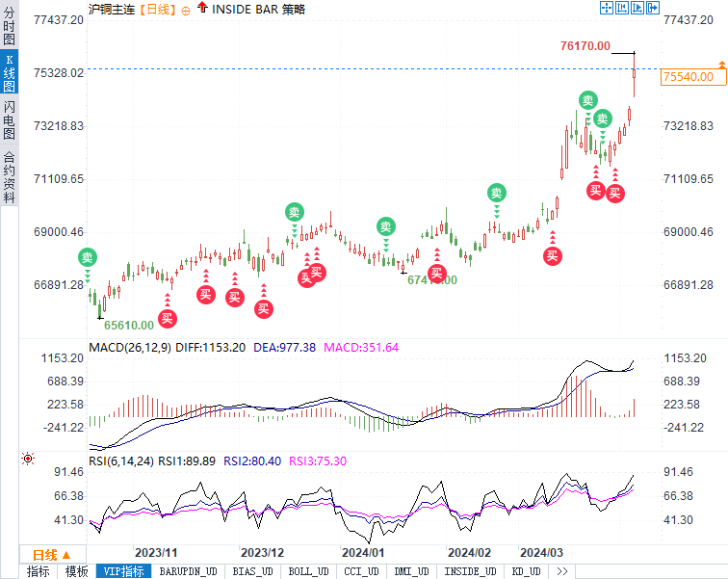Click the RSI3:75.30 value

point(318,461)
